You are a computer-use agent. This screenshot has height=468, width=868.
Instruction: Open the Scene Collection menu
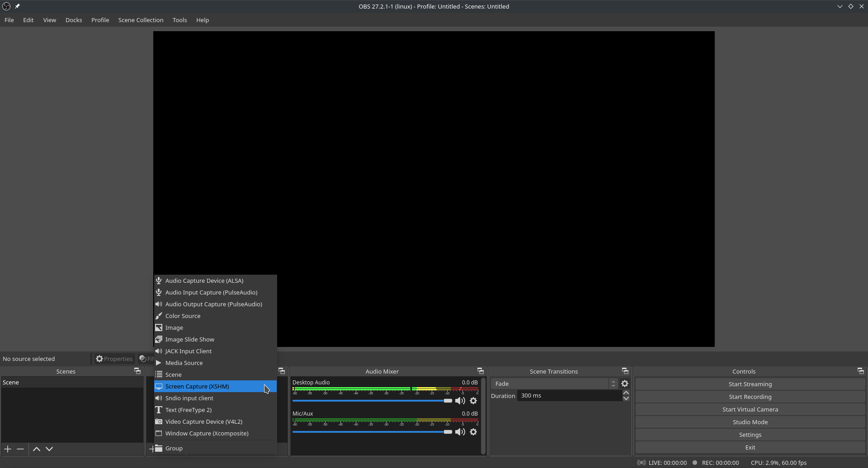141,20
